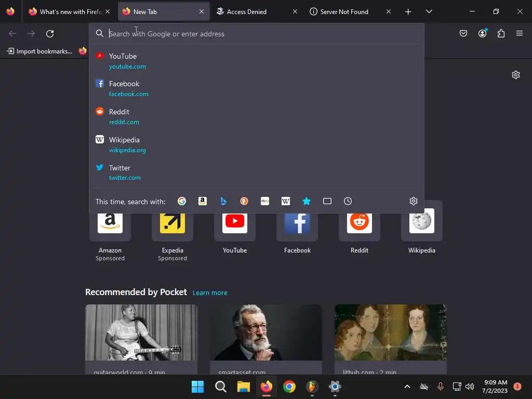Search this time with Google icon

tap(181, 201)
